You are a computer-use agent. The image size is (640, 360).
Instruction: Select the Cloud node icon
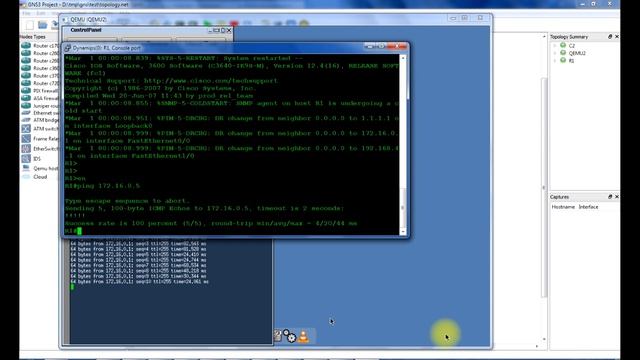pos(26,177)
